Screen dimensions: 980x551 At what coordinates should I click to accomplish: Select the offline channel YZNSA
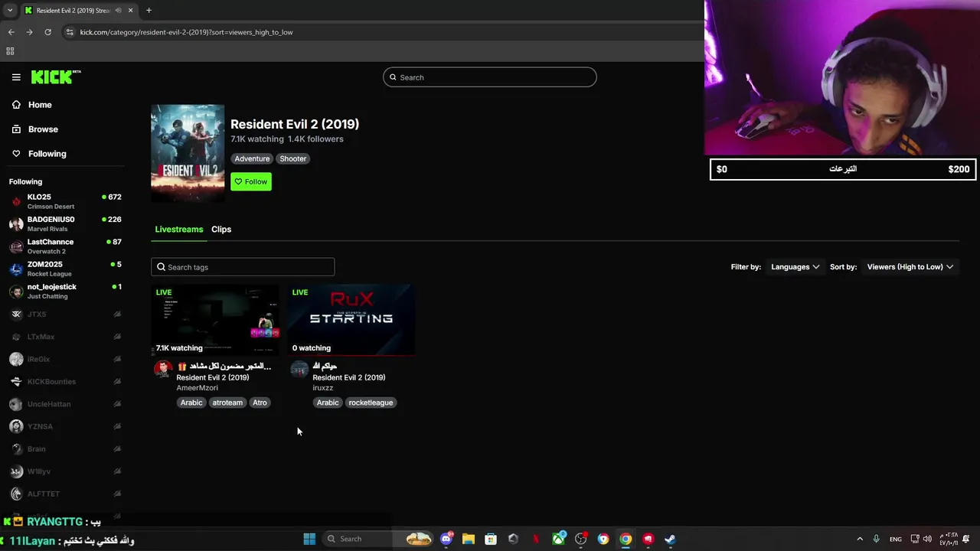pyautogui.click(x=65, y=426)
